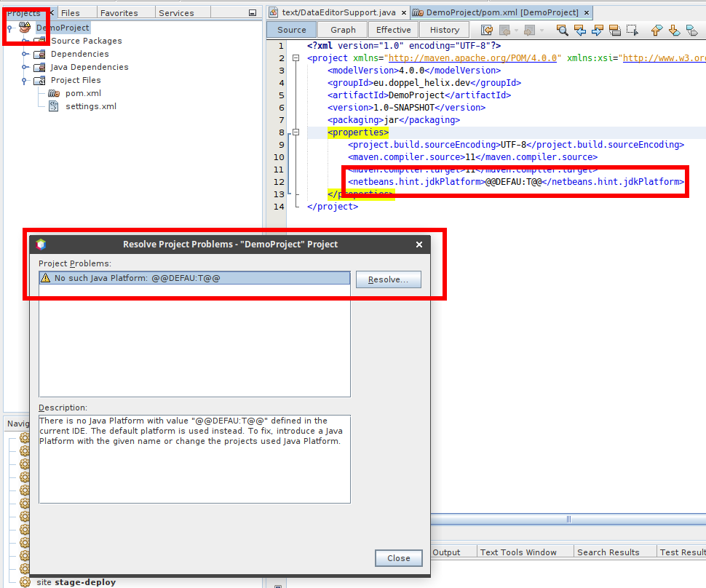
Task: Click the Forward navigation icon in editor toolbar
Action: pos(530,30)
